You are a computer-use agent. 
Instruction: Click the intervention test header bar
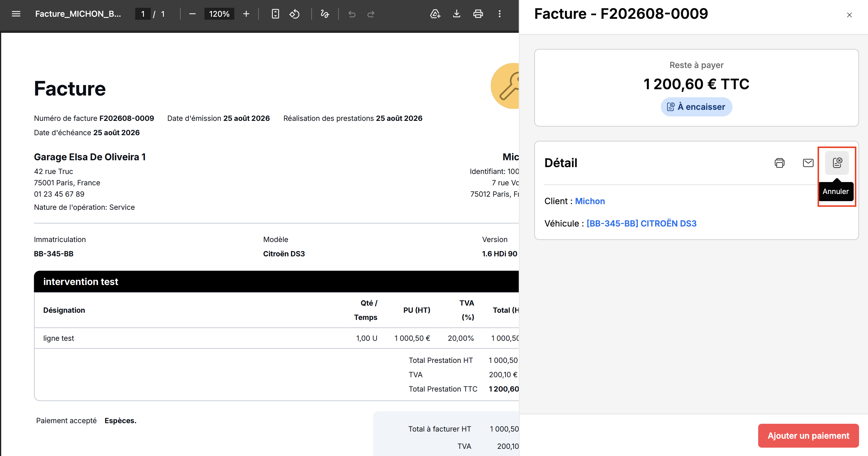[276, 281]
